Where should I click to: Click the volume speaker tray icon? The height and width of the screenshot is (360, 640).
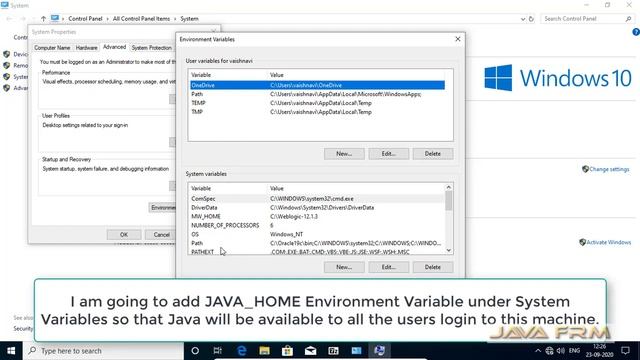pos(560,351)
